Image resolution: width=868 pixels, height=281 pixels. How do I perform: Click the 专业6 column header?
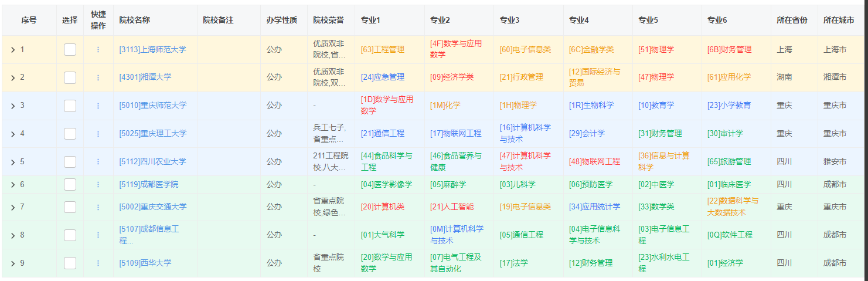click(717, 21)
